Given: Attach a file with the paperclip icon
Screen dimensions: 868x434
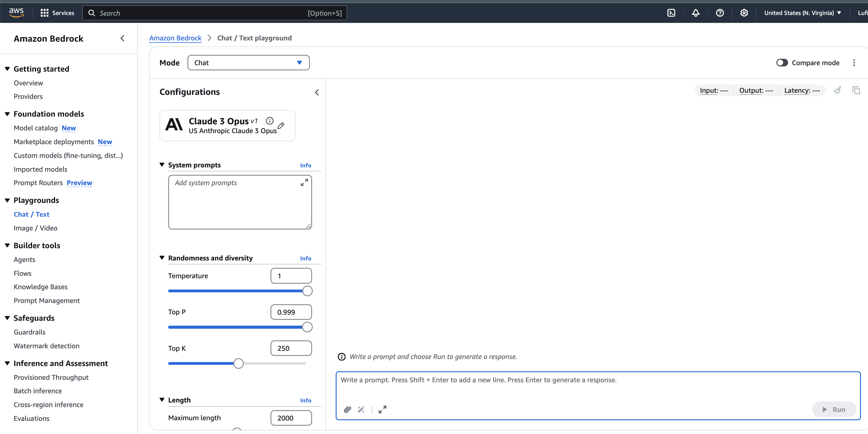Looking at the screenshot, I should [x=347, y=410].
